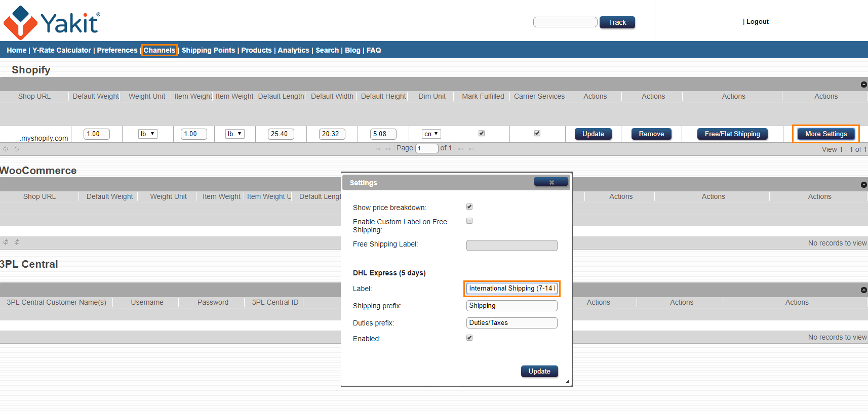Click the Default Width 20.32 field
Image resolution: width=868 pixels, height=411 pixels.
(332, 134)
